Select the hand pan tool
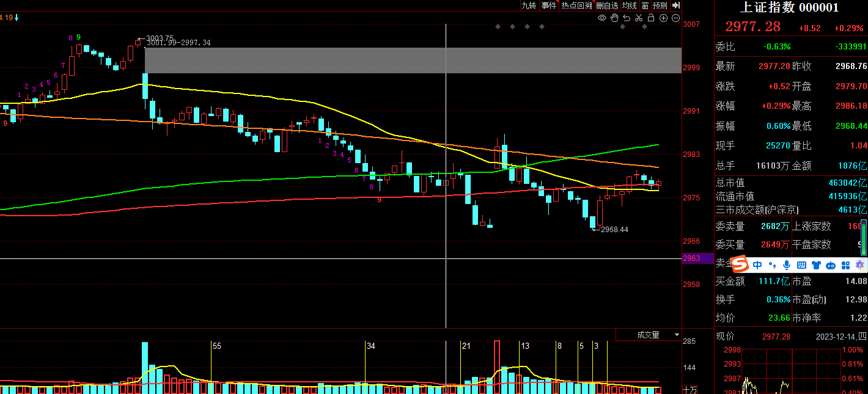This screenshot has width=868, height=394. pos(614,18)
